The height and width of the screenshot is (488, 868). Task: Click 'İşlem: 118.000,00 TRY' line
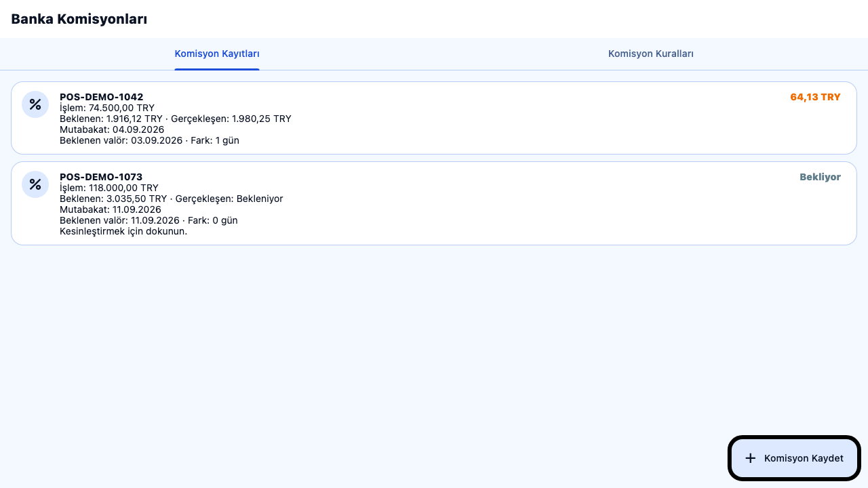point(109,188)
